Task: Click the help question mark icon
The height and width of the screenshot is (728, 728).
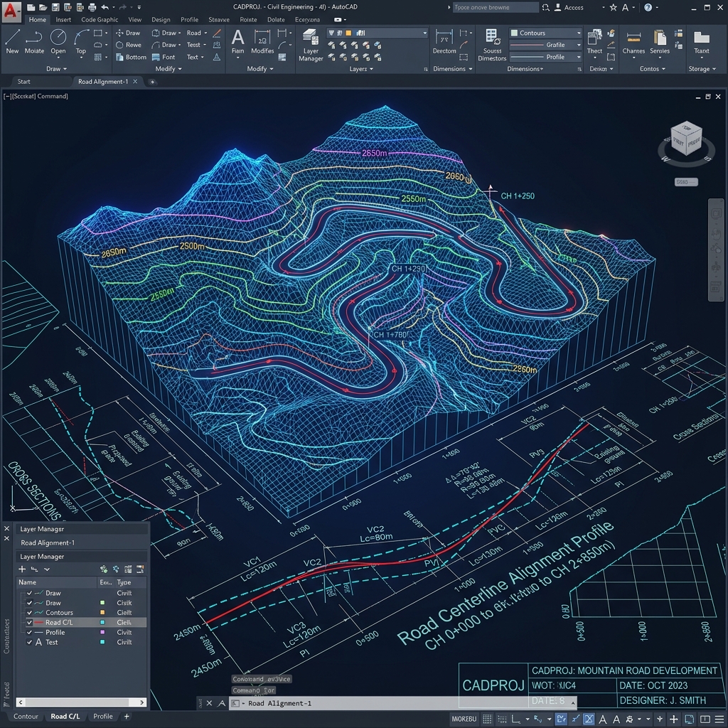Action: click(648, 7)
